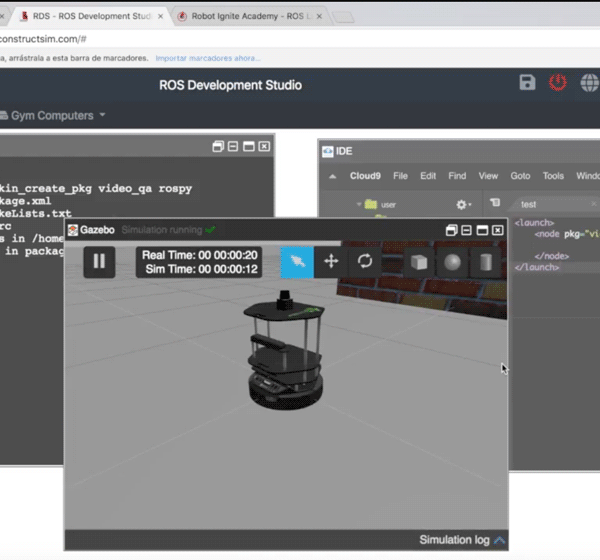Image resolution: width=600 pixels, height=560 pixels.
Task: Select the rotate tool in Gazebo
Action: [x=365, y=262]
